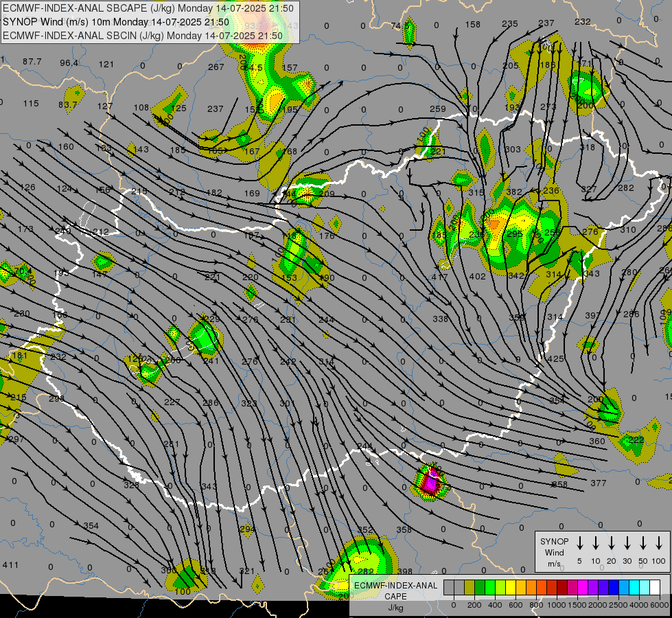672x618 pixels.
Task: Click the 20 m/s wind arrow in legend
Action: click(612, 542)
